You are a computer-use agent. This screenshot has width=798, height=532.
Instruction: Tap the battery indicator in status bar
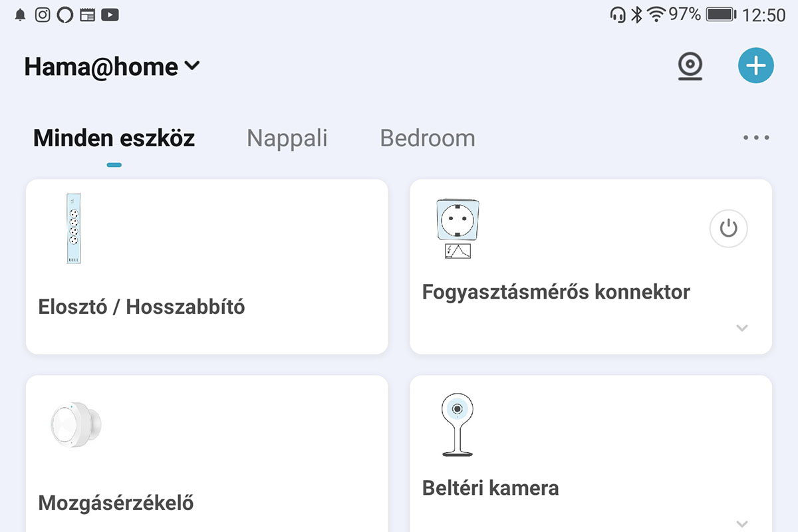click(x=720, y=15)
